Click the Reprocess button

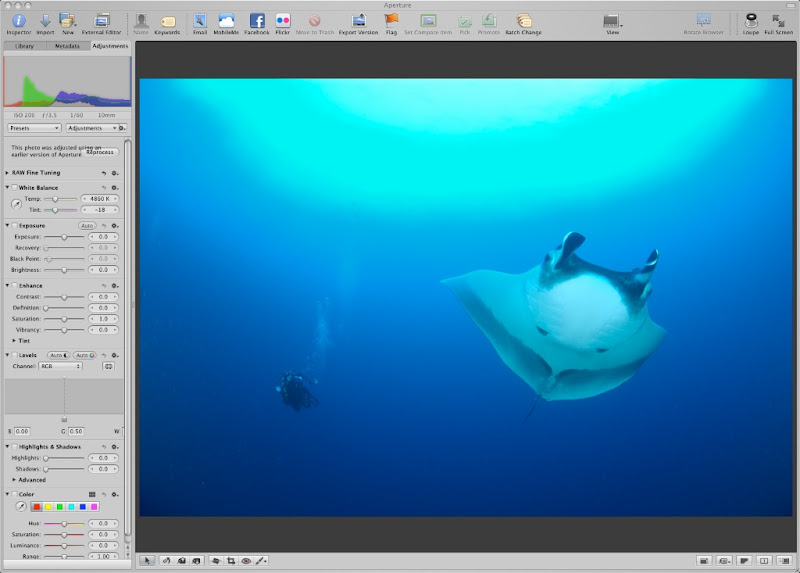pos(101,152)
